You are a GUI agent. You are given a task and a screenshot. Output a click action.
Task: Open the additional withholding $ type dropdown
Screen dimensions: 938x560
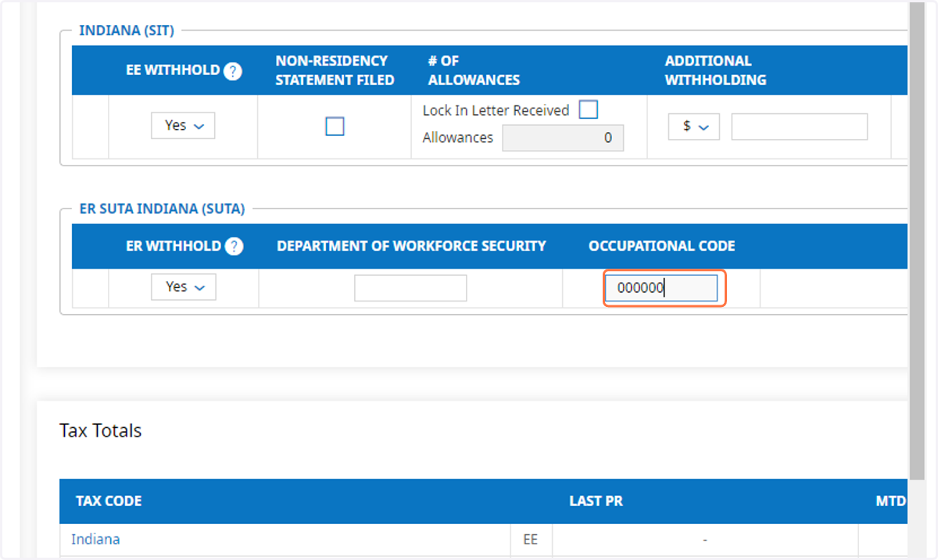pos(693,127)
